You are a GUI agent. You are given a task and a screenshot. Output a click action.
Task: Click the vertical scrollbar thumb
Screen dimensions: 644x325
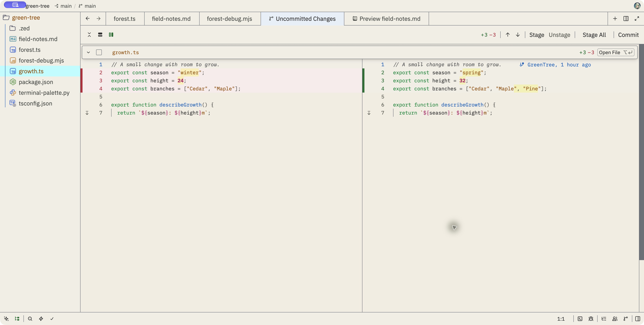click(641, 152)
